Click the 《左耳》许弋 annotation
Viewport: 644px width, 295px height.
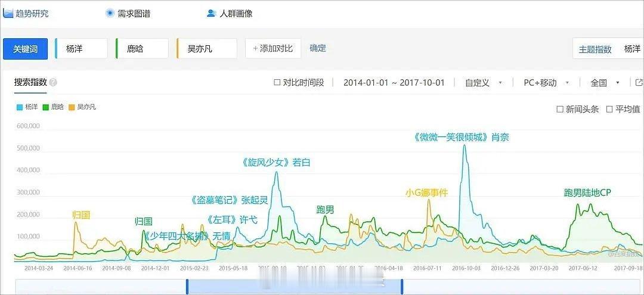click(232, 220)
